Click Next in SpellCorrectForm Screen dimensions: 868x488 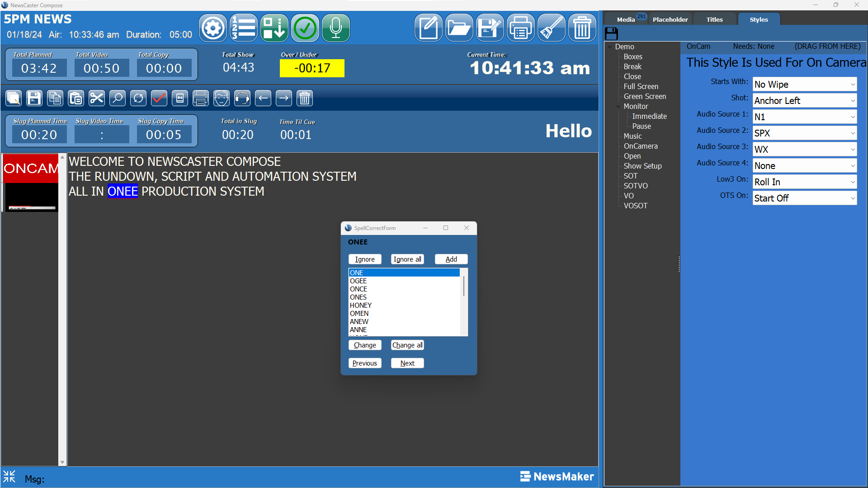tap(407, 363)
